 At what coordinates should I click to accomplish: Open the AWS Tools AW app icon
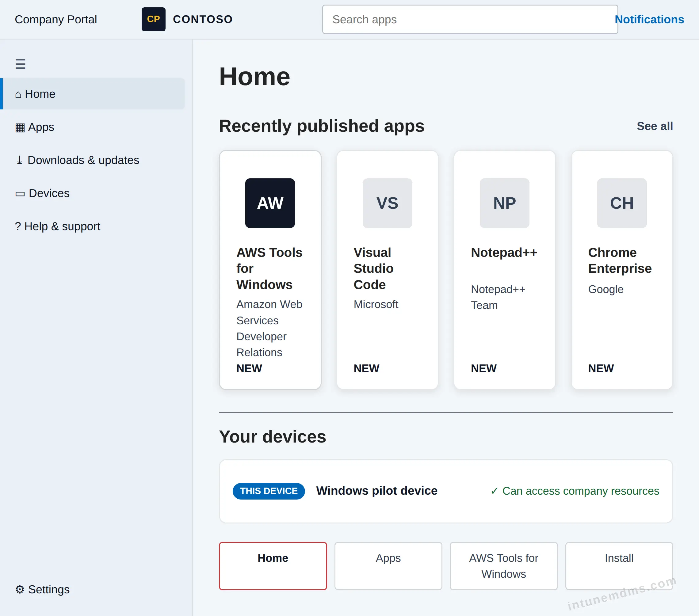point(270,203)
